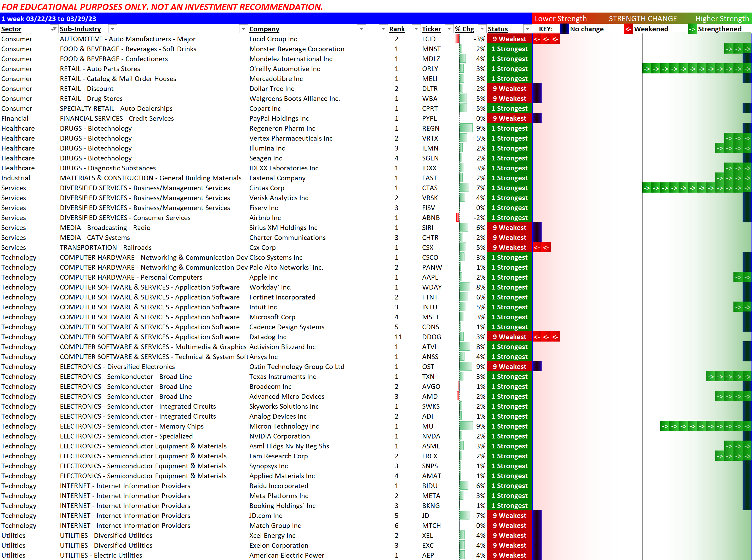Select Lucid Group's 9 Weakest status cell
Viewport: 752px width, 560px height.
coord(509,39)
